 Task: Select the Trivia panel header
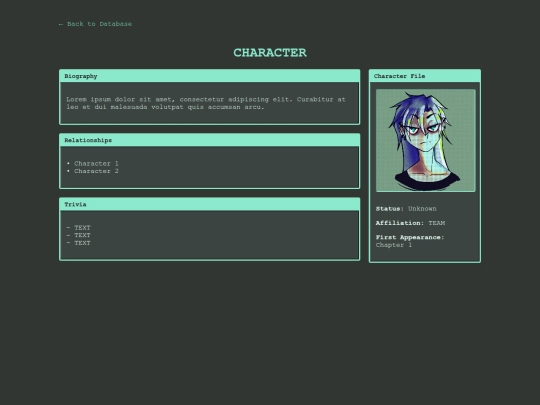210,204
